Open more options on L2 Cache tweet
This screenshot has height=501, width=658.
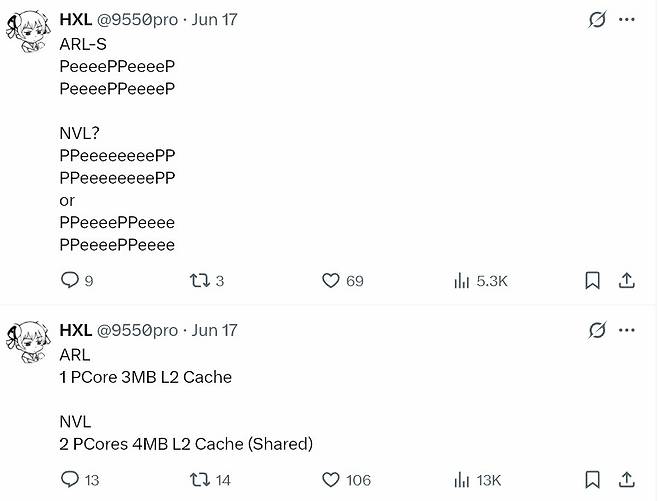[x=627, y=330]
